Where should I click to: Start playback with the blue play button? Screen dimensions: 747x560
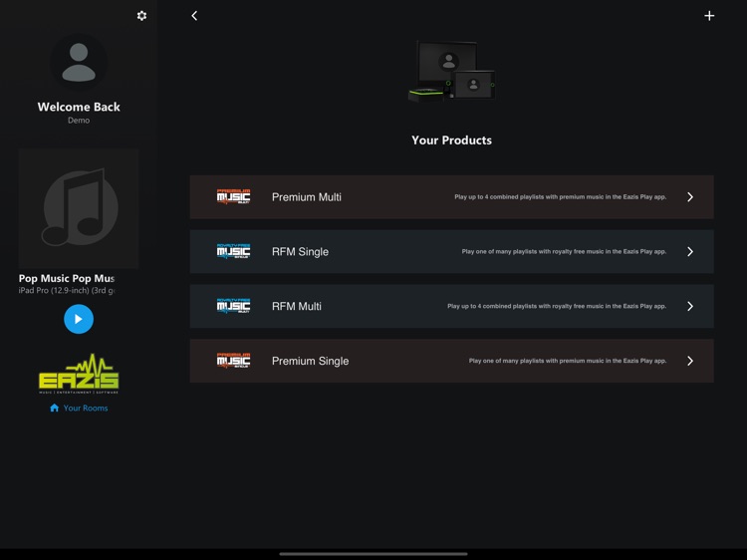click(79, 319)
